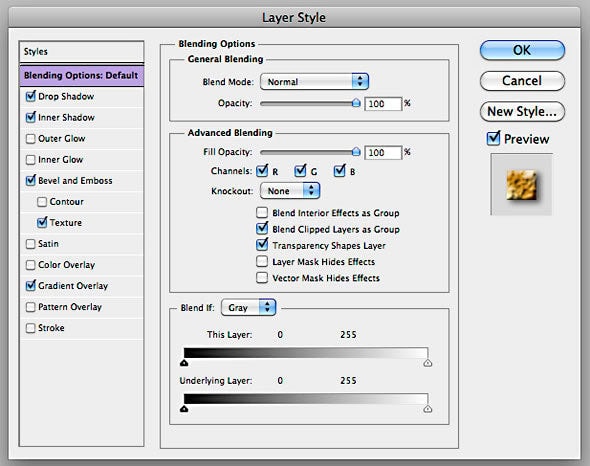Uncheck the Drop Shadow effect
This screenshot has width=590, height=466.
point(30,96)
